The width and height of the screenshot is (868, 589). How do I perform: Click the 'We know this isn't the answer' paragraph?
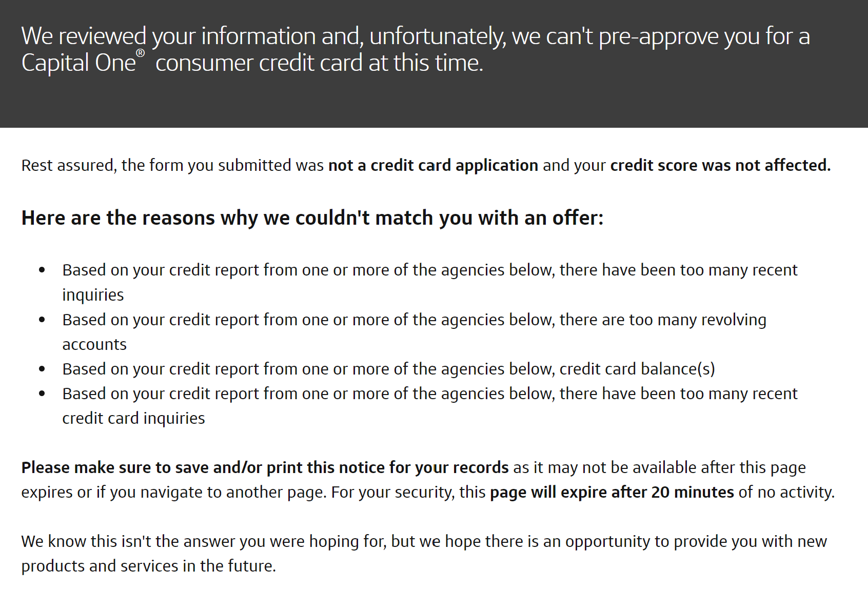[424, 554]
